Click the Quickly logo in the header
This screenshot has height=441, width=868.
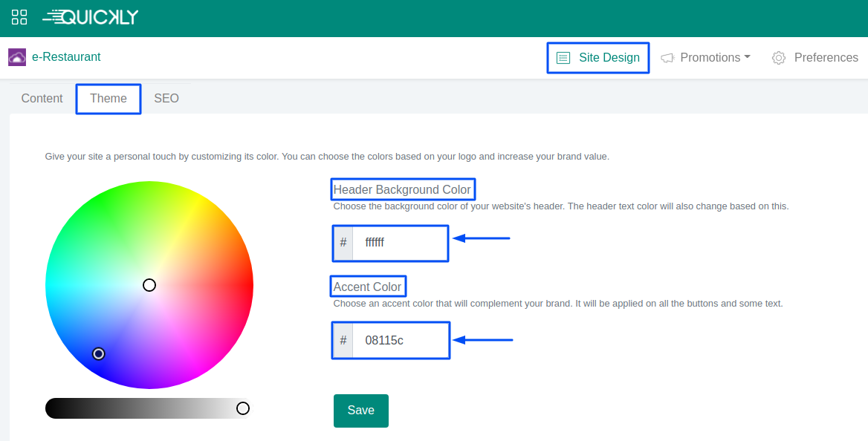(x=91, y=18)
